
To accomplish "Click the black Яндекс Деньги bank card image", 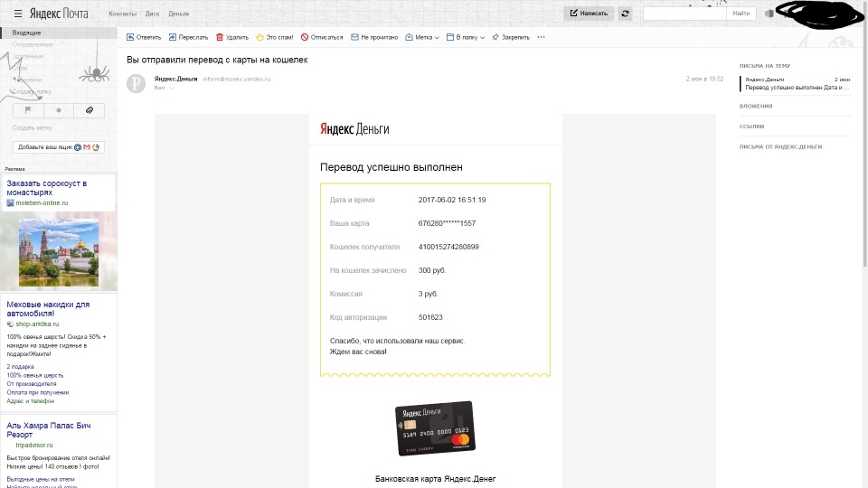I will click(x=435, y=428).
